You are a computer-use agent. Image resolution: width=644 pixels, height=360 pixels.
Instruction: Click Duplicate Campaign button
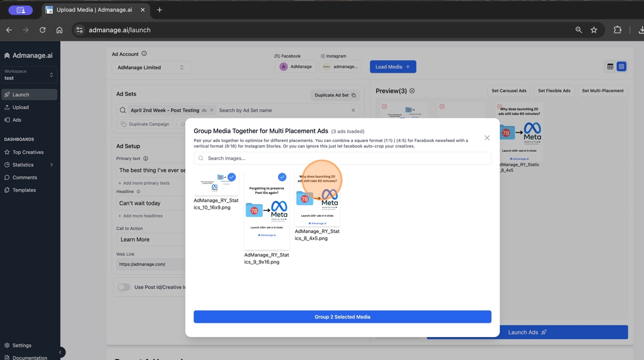coord(145,124)
